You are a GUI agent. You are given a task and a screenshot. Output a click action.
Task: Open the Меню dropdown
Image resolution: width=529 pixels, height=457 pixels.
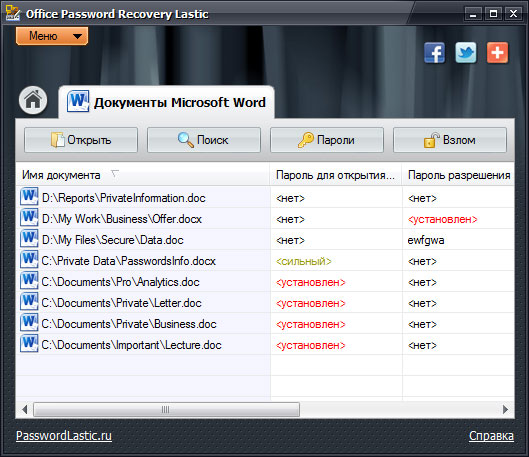coord(52,36)
